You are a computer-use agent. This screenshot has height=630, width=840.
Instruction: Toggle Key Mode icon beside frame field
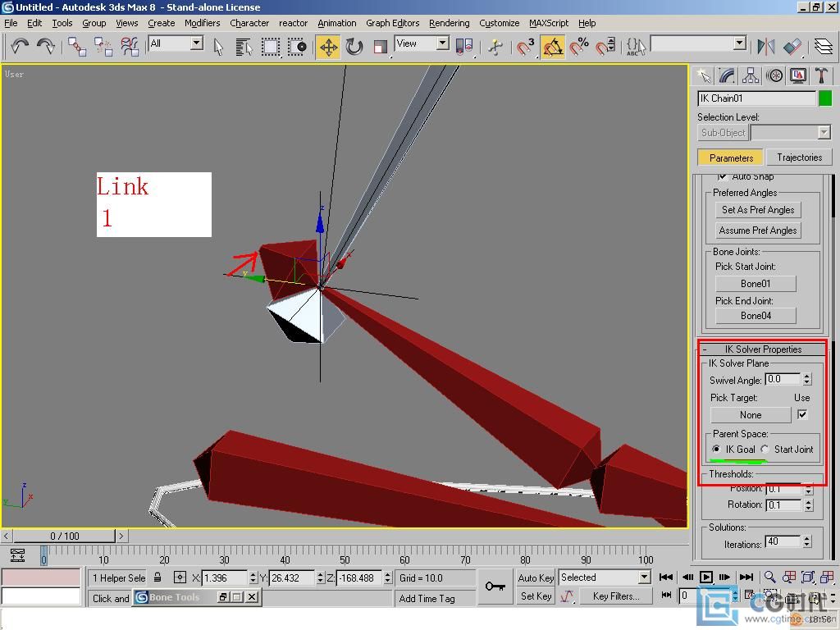(666, 596)
